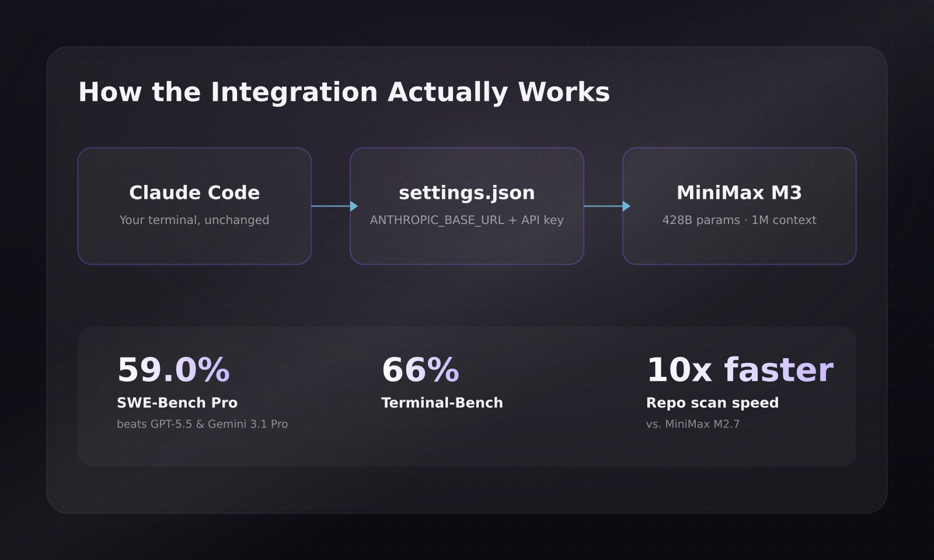Click the 428B params · 1M context text
Screen dimensions: 934x560
tap(739, 220)
